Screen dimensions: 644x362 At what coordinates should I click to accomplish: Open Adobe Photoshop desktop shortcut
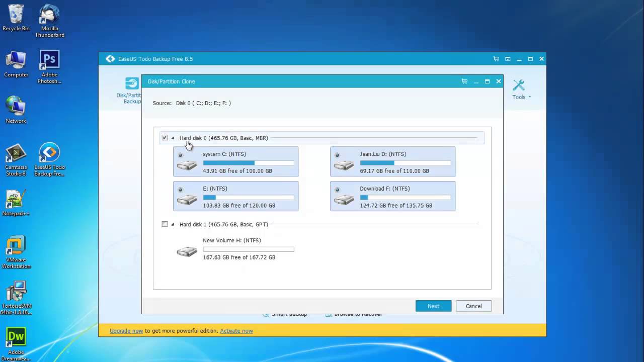tap(49, 67)
